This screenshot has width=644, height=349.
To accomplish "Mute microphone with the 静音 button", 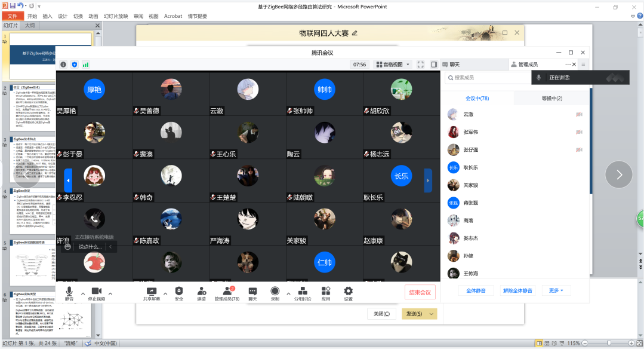I will 69,291.
